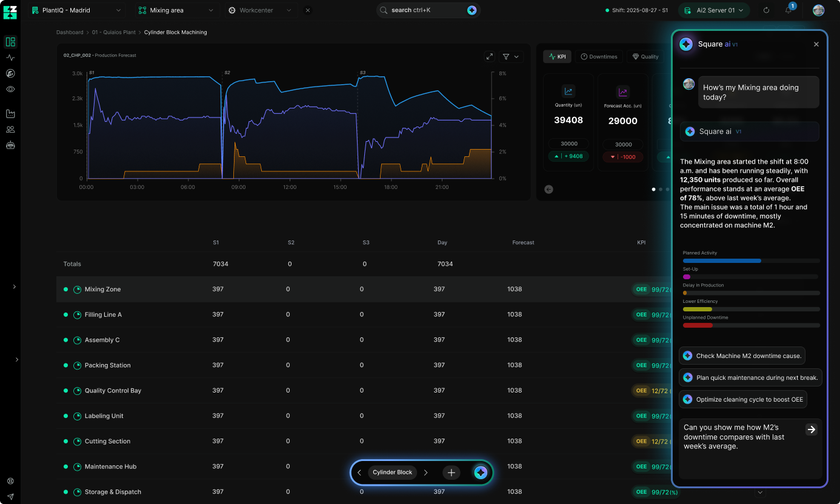Open the chart filter funnel icon

(507, 56)
